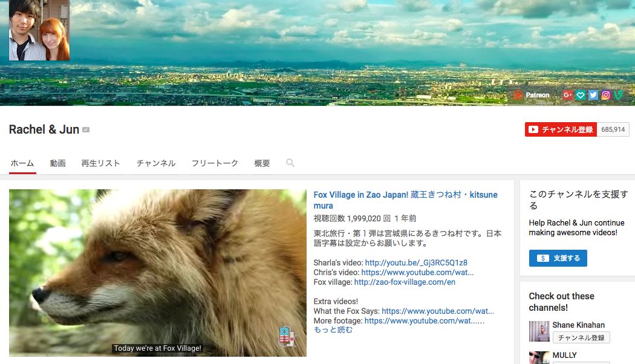Screen dimensions: 635x364
Task: Open the zao-fox-village.com/en link
Action: coord(405,282)
